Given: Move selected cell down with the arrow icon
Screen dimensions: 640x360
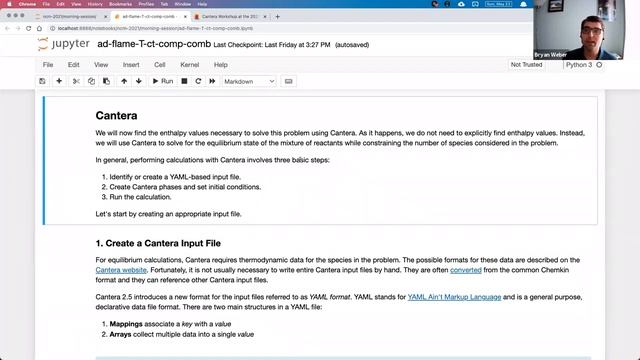Looking at the screenshot, I should (139, 81).
